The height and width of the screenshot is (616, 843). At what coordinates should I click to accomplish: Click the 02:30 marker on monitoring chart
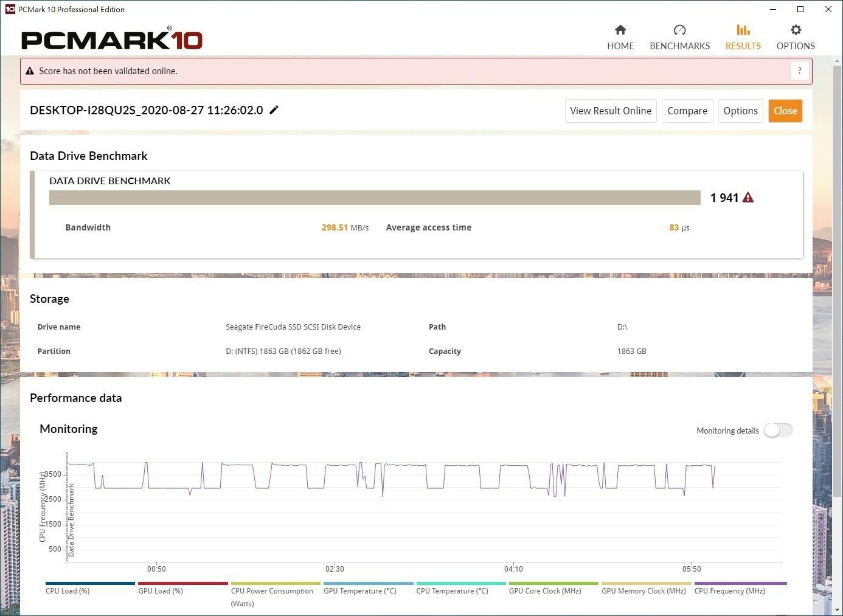coord(335,569)
